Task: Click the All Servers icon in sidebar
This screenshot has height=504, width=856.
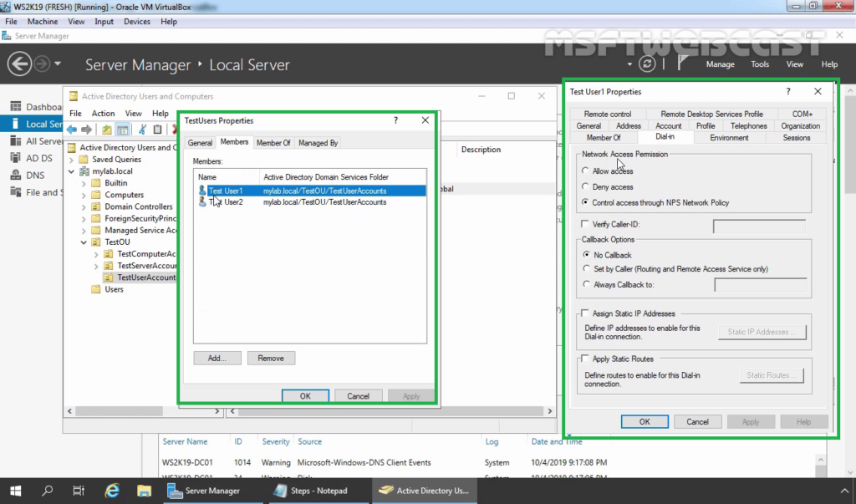Action: (16, 141)
